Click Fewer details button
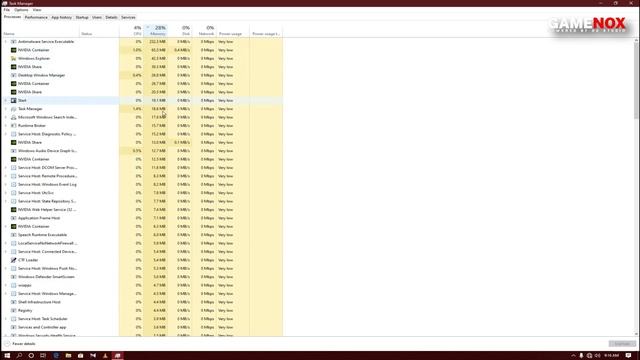Screen dimensions: 640x360 tap(20, 344)
